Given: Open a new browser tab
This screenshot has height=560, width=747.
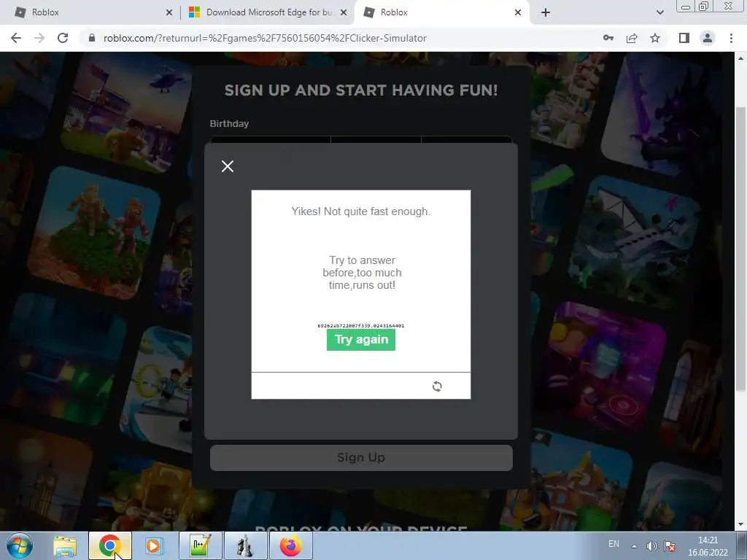Looking at the screenshot, I should (x=546, y=12).
